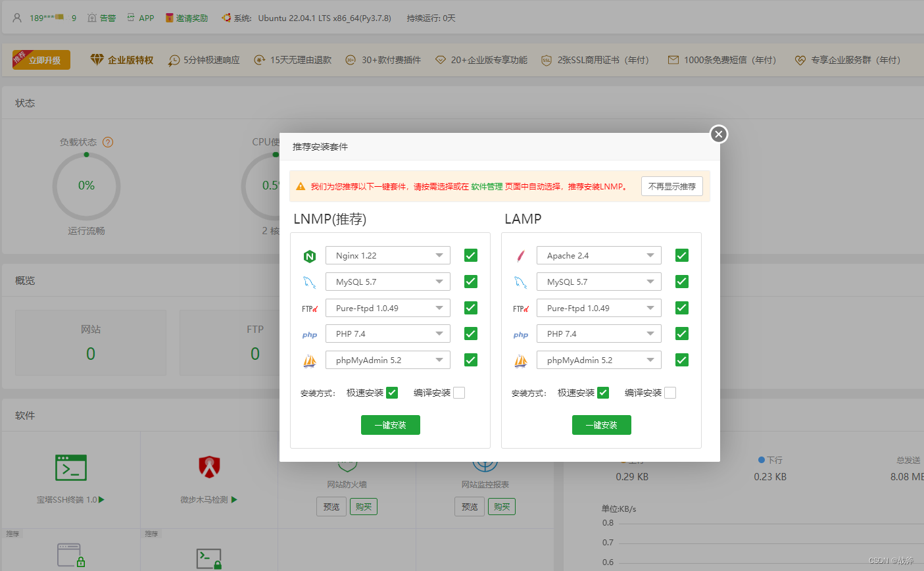Click the Ubuntu system logo icon

point(226,18)
